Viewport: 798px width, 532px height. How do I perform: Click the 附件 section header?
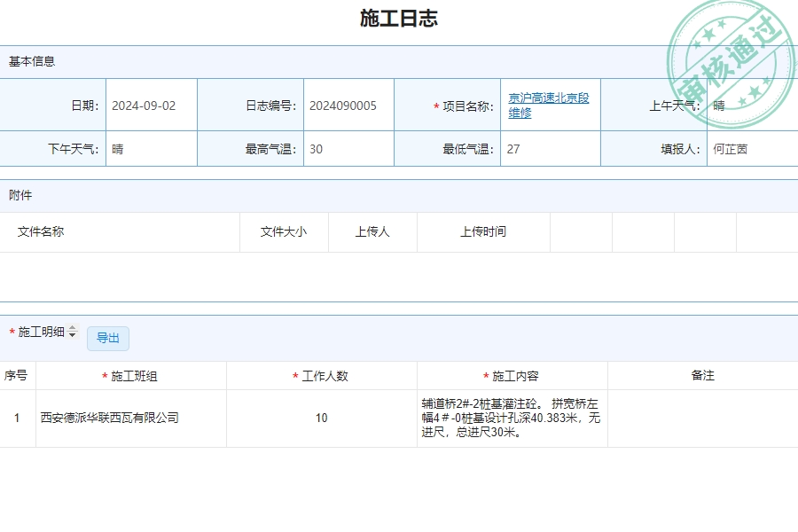click(x=20, y=195)
